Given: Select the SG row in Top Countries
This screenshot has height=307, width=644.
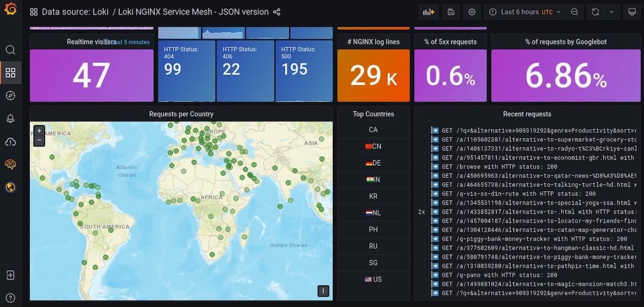Looking at the screenshot, I should pyautogui.click(x=374, y=263).
